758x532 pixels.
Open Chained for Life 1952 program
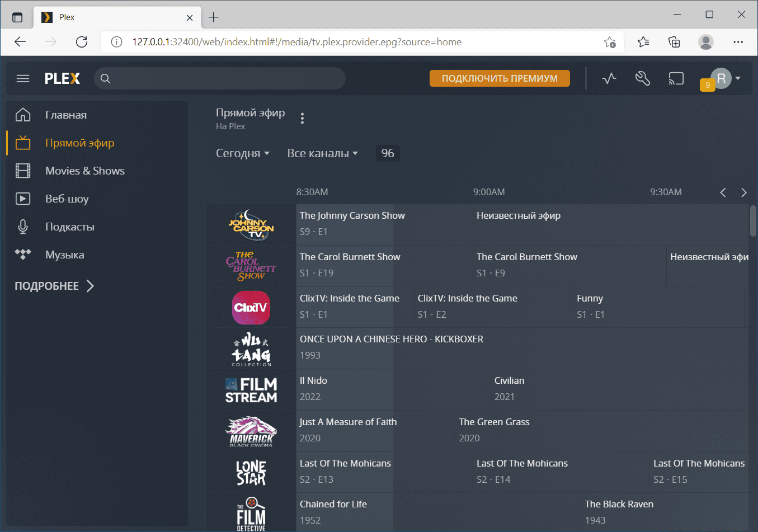(x=439, y=512)
